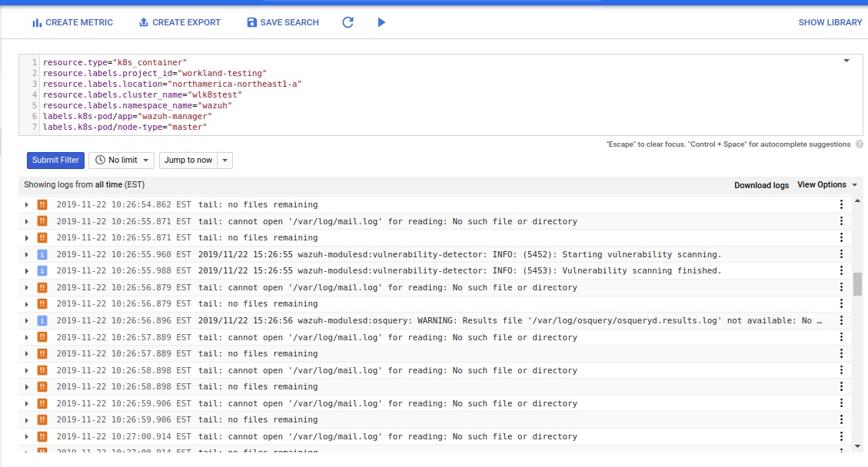Viewport: 868px width, 467px height.
Task: Click the Create Export upload icon
Action: (x=142, y=22)
